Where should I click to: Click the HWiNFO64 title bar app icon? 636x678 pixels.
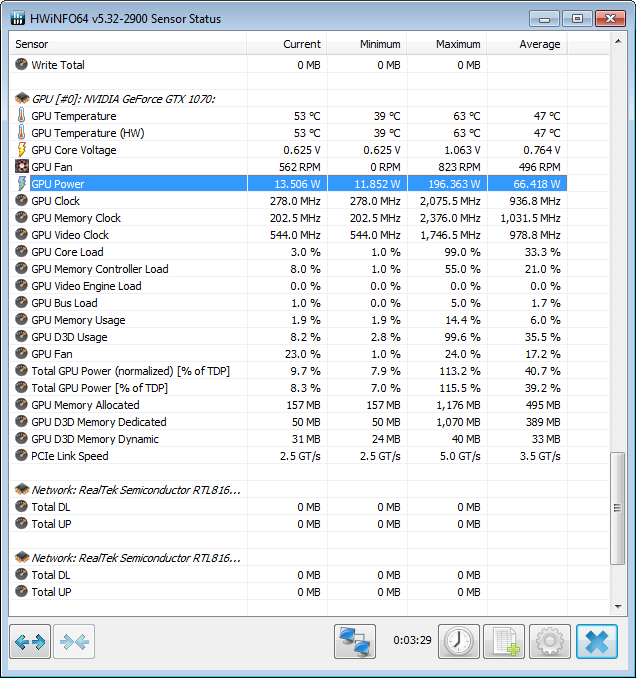pyautogui.click(x=18, y=19)
